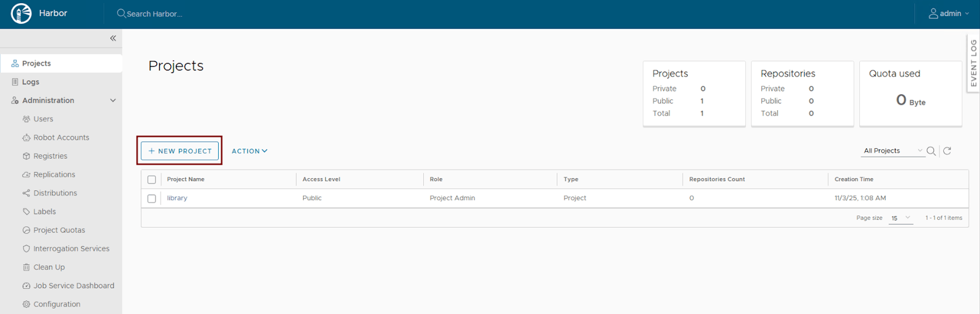
Task: Click the Configuration cog icon
Action: (26, 304)
